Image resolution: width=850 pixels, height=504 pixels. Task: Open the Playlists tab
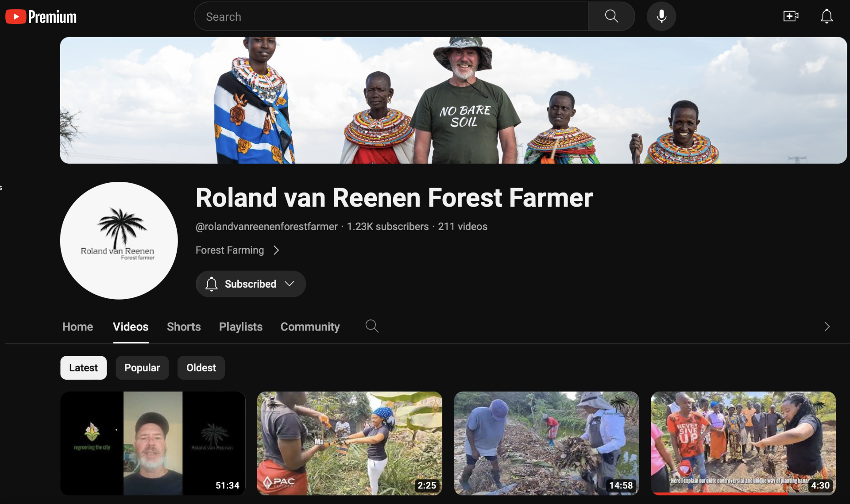tap(240, 327)
